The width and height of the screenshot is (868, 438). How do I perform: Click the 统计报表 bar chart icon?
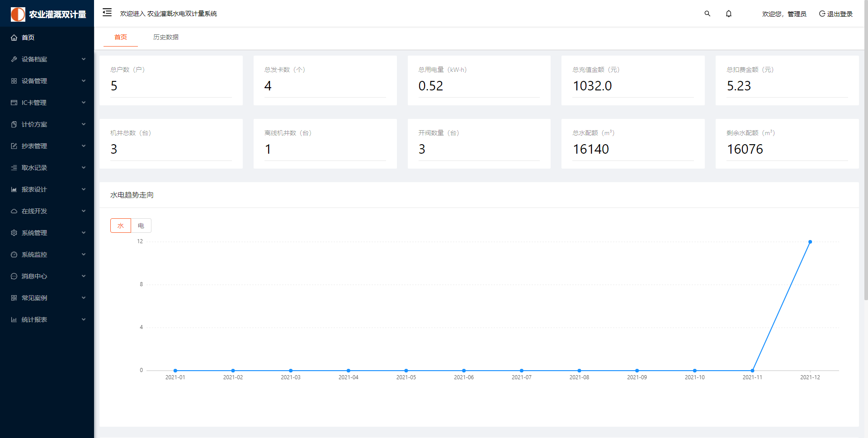[14, 320]
